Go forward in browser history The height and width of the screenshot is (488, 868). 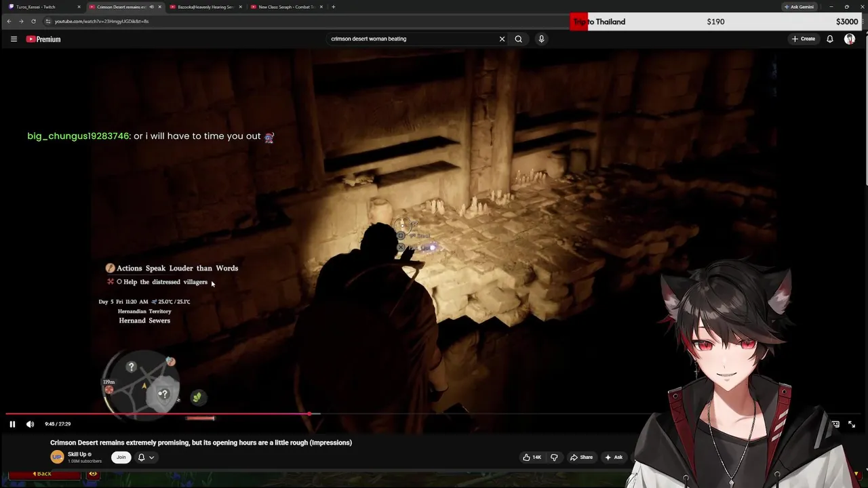click(x=21, y=21)
